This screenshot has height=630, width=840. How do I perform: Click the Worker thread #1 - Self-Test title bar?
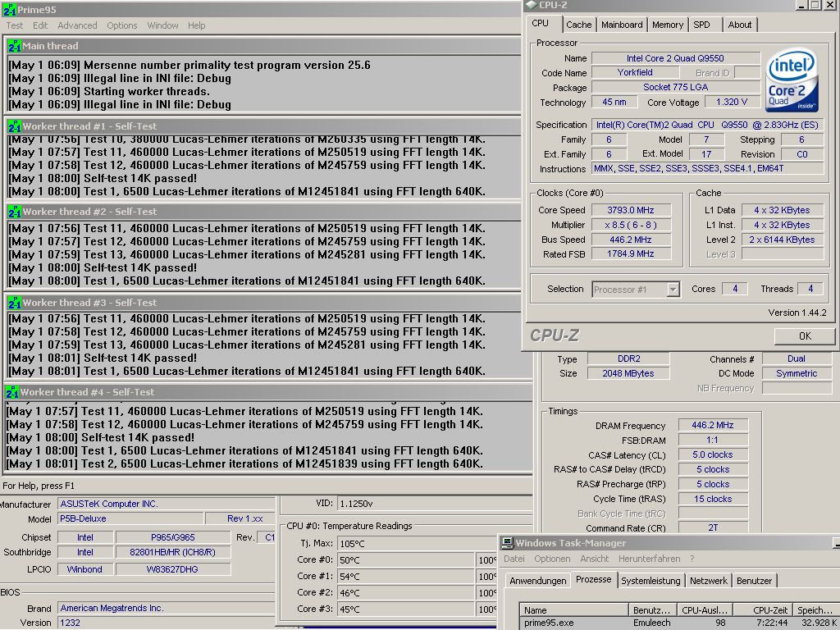[x=262, y=126]
